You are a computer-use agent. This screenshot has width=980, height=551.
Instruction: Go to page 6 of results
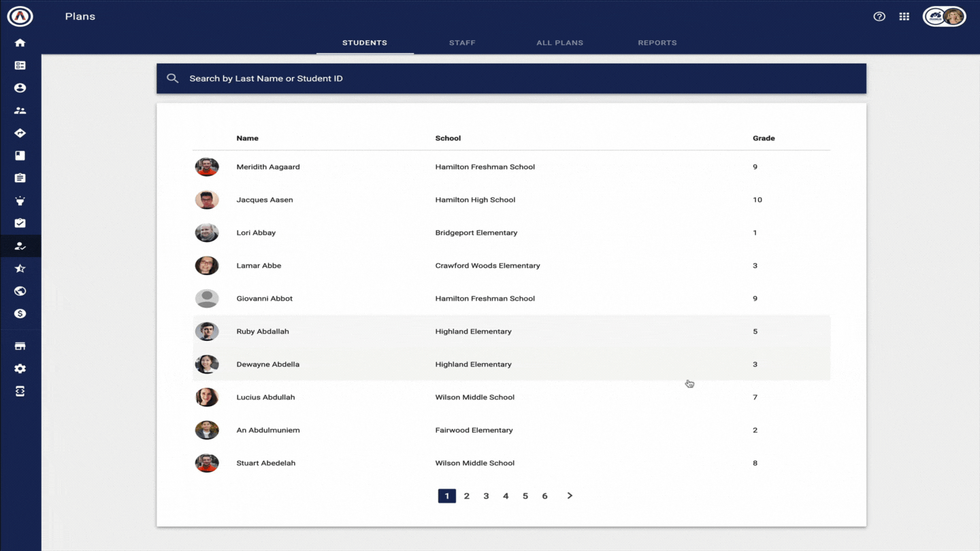pyautogui.click(x=544, y=496)
